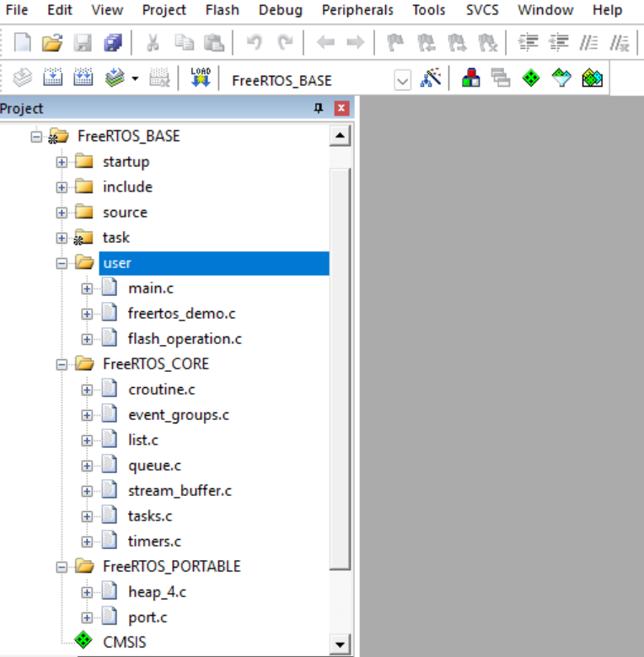
Task: Click the Translate file icon
Action: (22, 78)
